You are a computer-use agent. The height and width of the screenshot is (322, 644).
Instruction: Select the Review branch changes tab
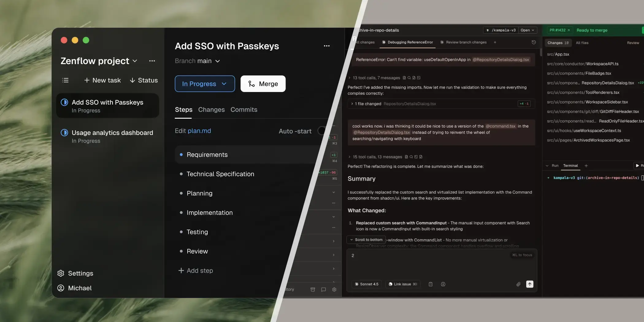pyautogui.click(x=463, y=42)
